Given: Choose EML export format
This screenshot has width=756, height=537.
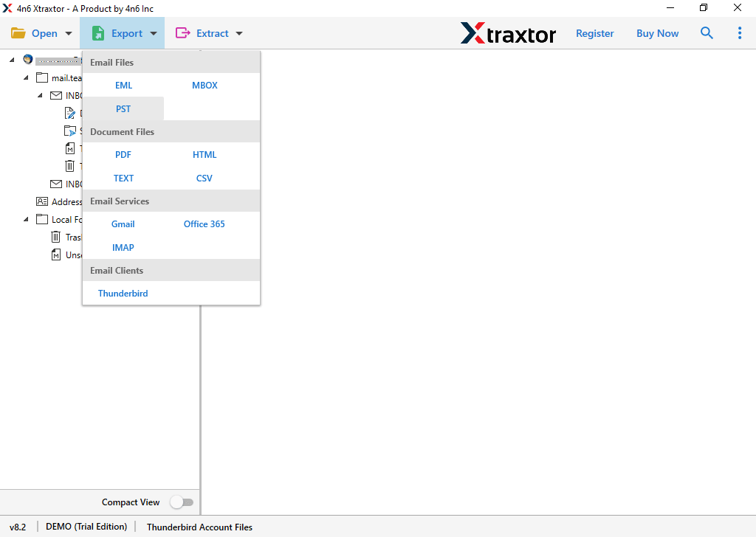Looking at the screenshot, I should (123, 86).
